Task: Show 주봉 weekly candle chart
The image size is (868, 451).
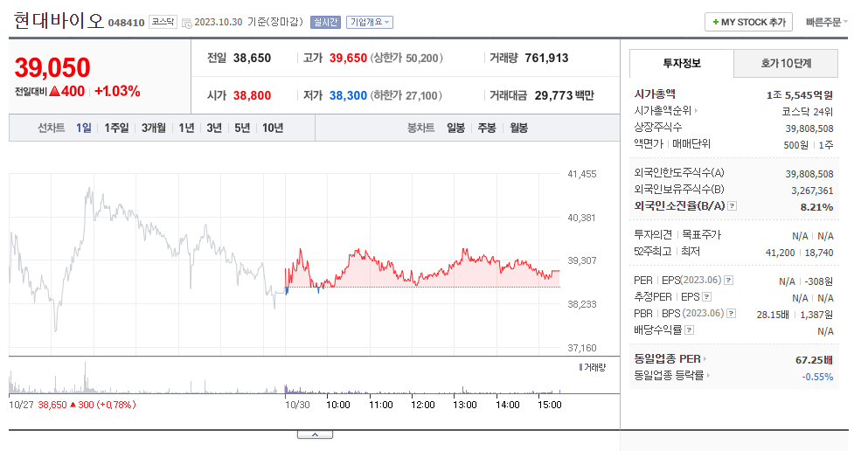Action: pyautogui.click(x=487, y=128)
